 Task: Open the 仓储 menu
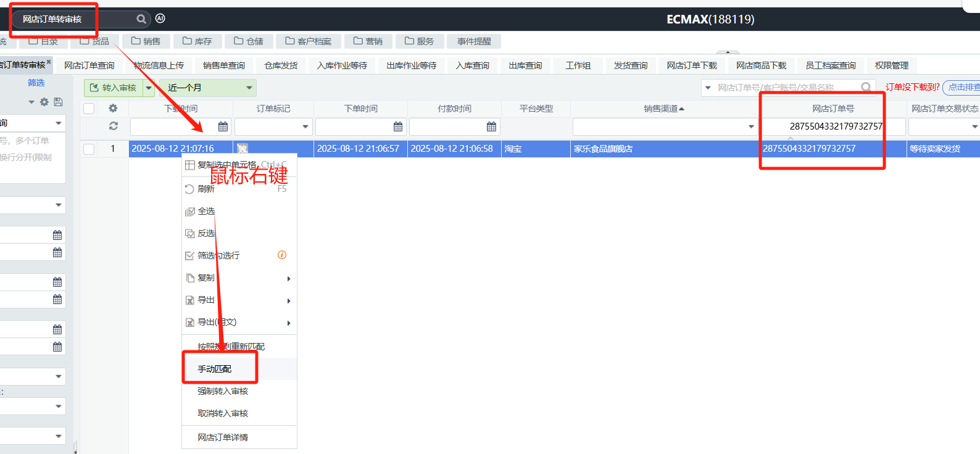[x=249, y=41]
